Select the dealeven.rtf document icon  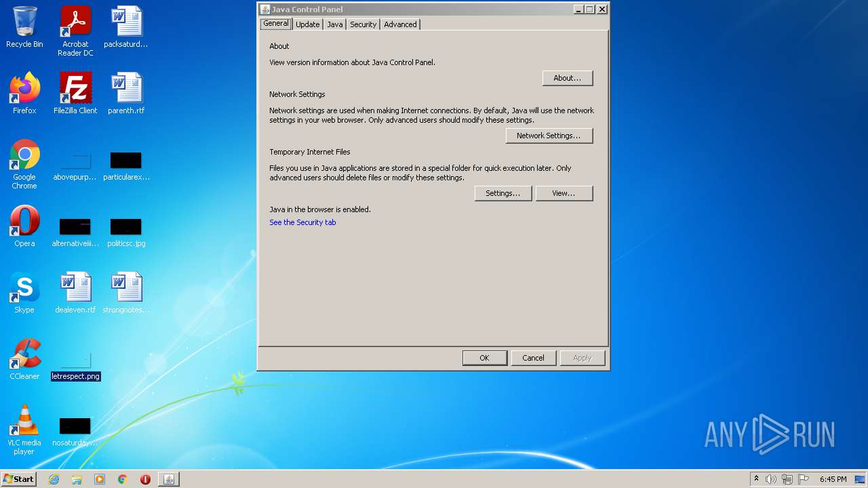coord(75,293)
